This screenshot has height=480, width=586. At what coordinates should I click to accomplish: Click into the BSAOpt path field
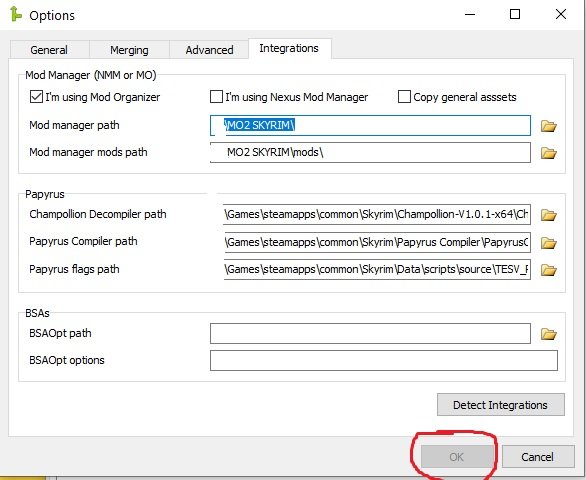tap(370, 333)
